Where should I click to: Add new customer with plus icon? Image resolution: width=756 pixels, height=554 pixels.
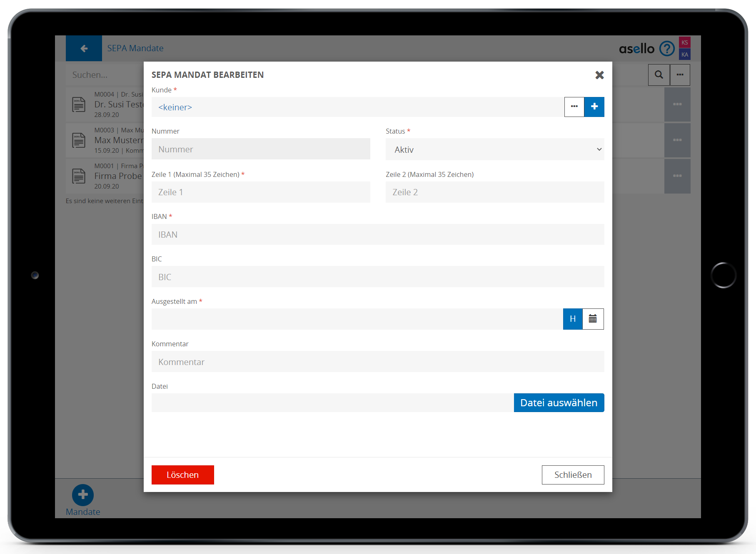pyautogui.click(x=594, y=107)
